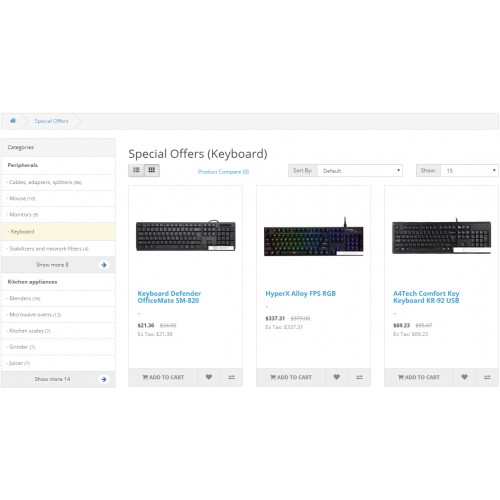Expand Kitchen appliances with Show more 14 arrow
The image size is (500, 500).
104,379
